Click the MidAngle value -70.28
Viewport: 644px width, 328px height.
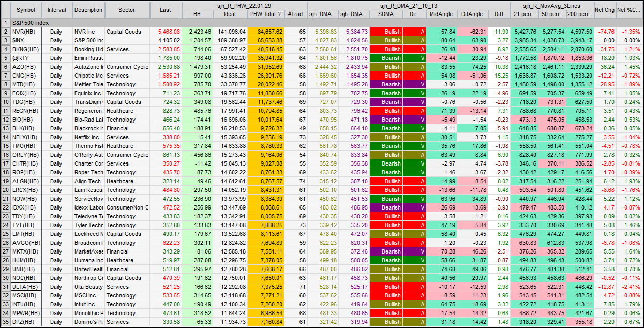(x=441, y=251)
